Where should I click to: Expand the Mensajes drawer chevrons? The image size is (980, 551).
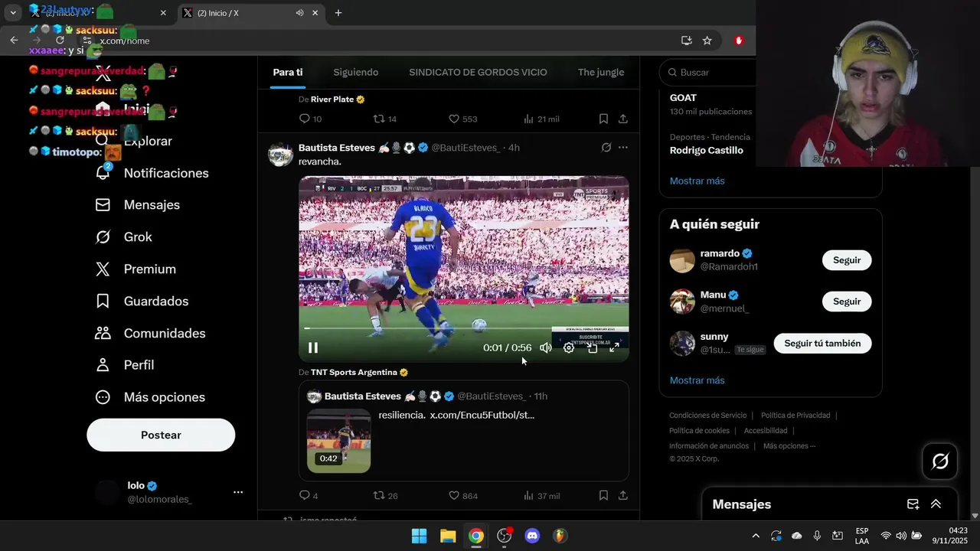click(x=936, y=504)
